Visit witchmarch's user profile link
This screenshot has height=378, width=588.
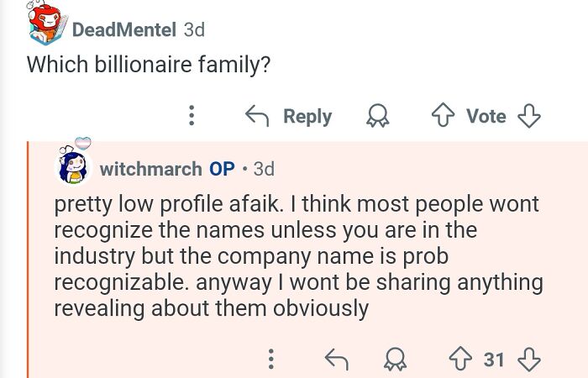[150, 168]
